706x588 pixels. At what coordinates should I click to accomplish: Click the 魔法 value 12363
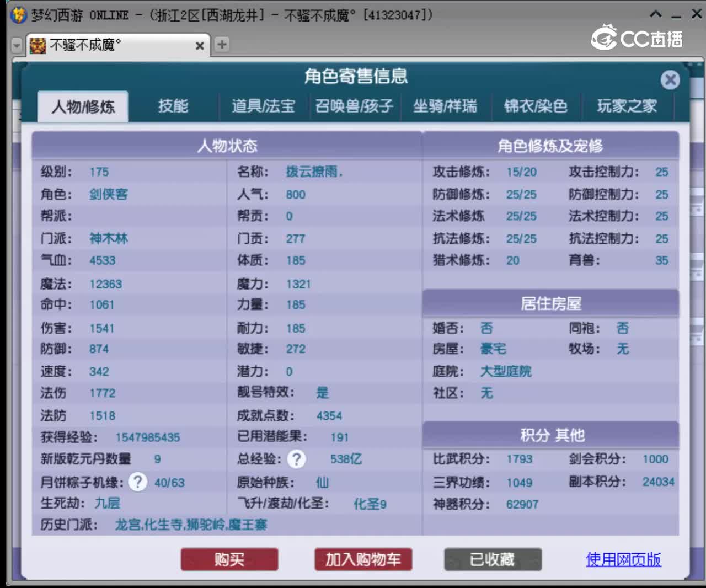point(106,284)
